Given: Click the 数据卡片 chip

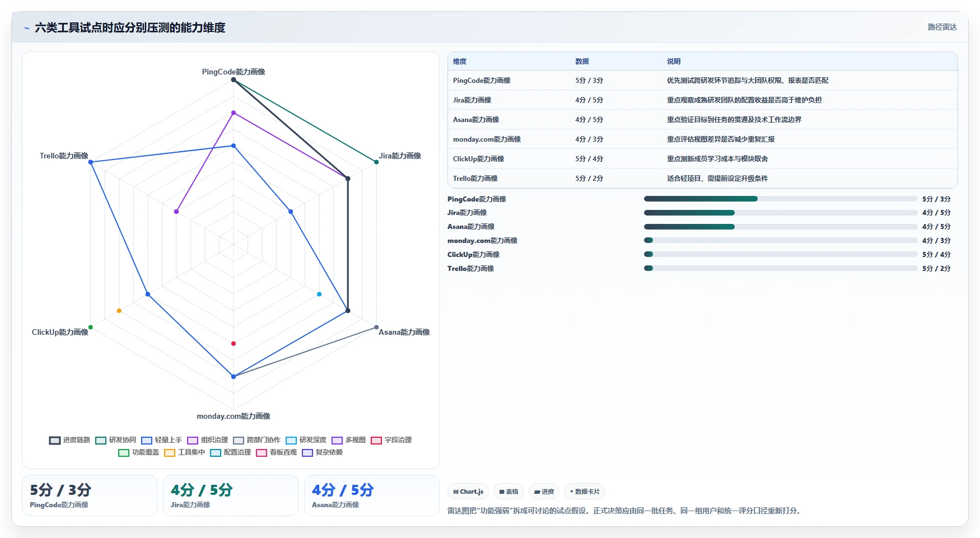Looking at the screenshot, I should [x=585, y=492].
